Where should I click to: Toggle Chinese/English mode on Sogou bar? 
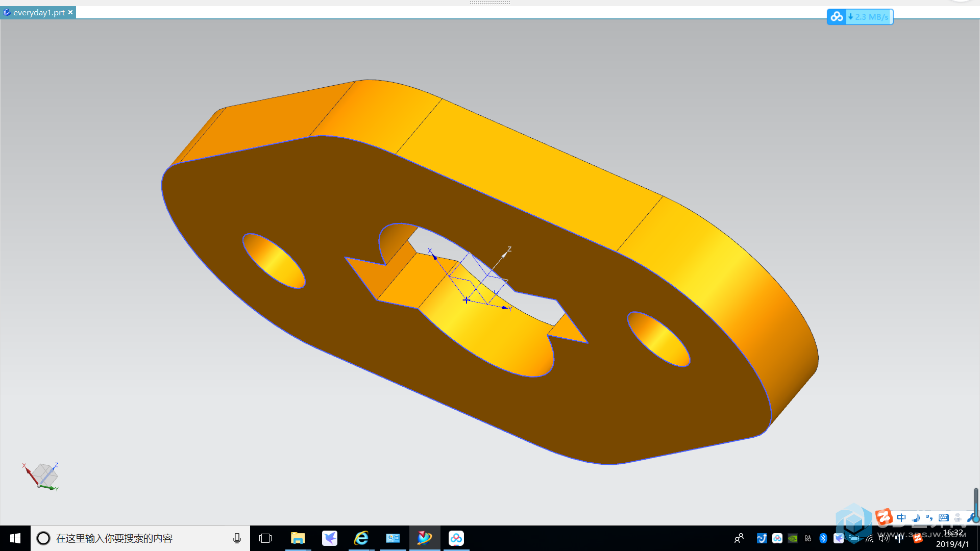click(901, 517)
